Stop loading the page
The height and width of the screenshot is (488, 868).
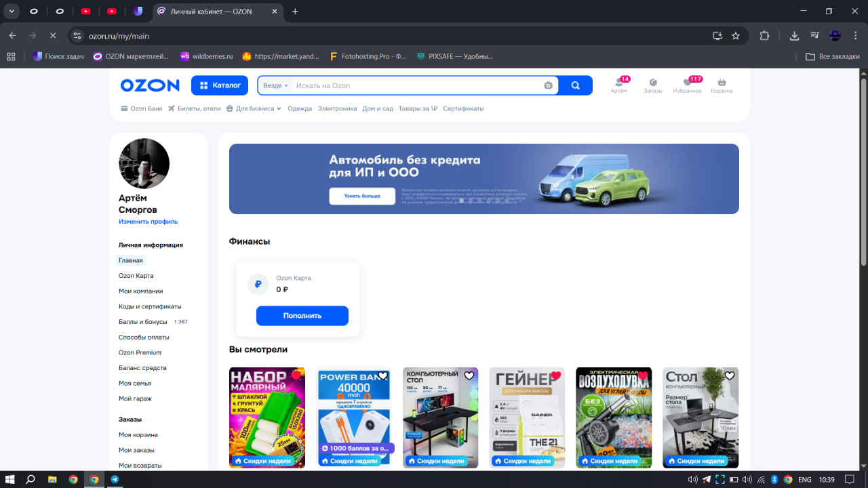(x=52, y=35)
